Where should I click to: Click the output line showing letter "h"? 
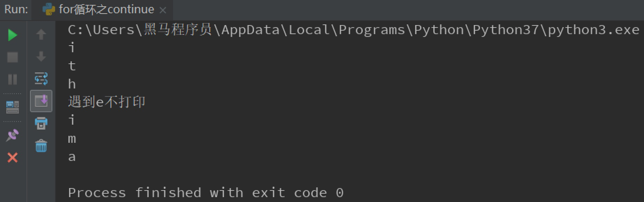click(72, 84)
